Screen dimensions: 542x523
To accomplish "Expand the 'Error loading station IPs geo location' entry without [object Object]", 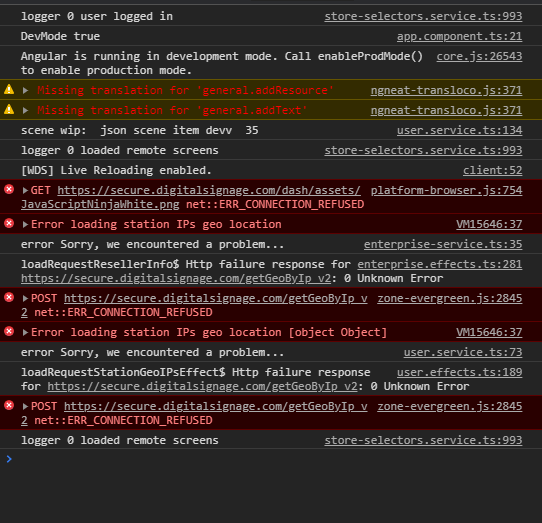I will [x=25, y=225].
